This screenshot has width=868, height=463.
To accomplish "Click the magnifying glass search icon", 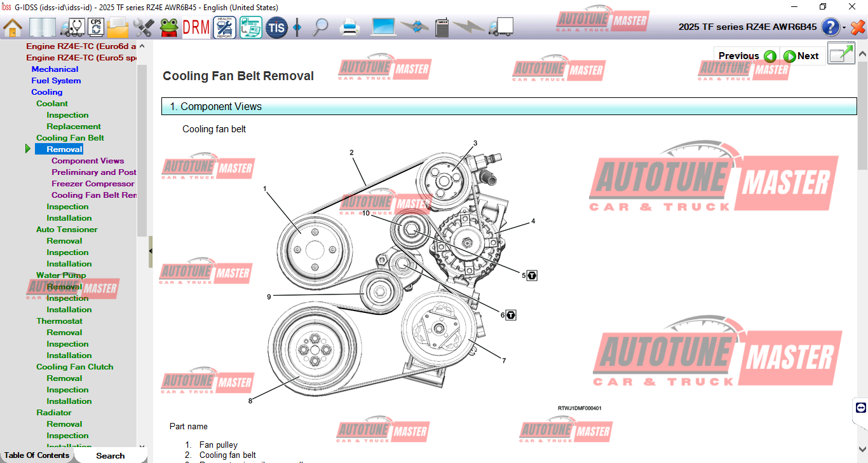I will pyautogui.click(x=321, y=27).
